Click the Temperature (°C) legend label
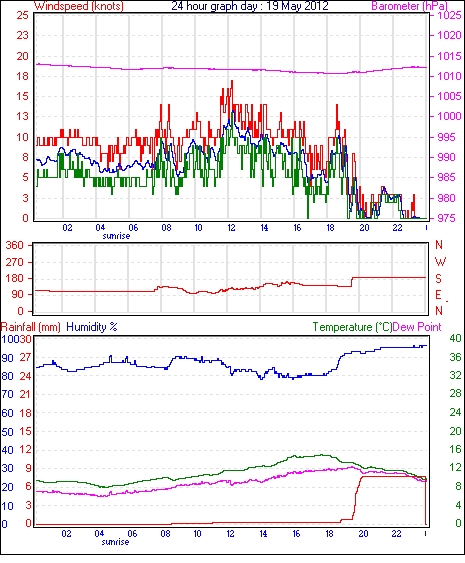 tap(352, 327)
